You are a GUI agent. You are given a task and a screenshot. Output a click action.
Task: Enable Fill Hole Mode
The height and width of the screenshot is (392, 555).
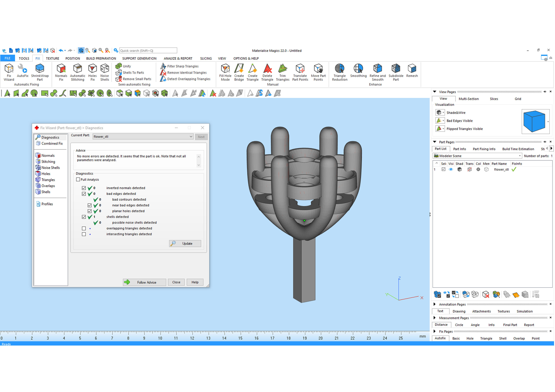(225, 72)
